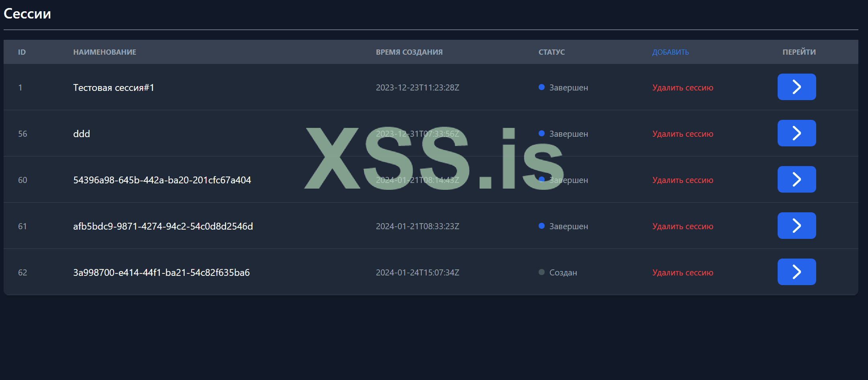
Task: Click the "ID" column header
Action: point(22,52)
